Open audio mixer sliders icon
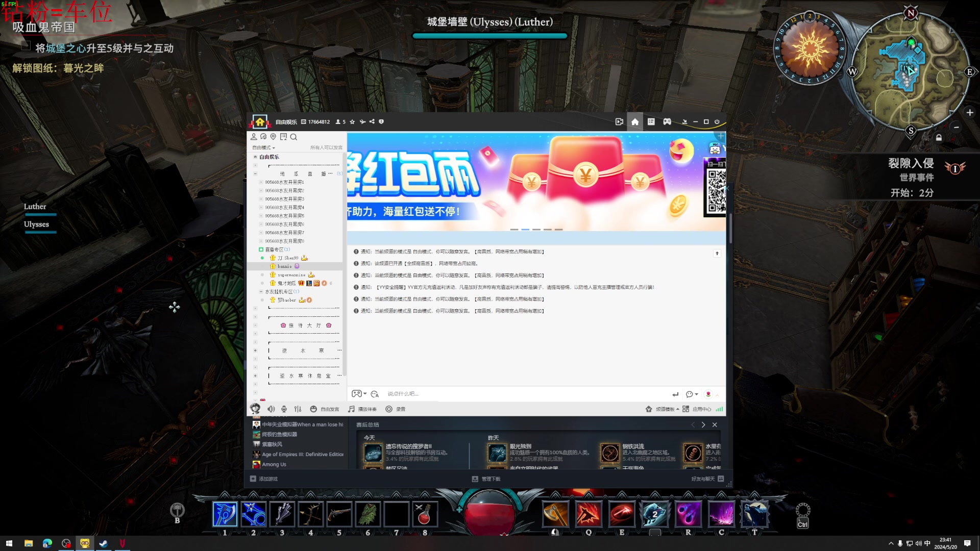The image size is (980, 551). pos(298,409)
